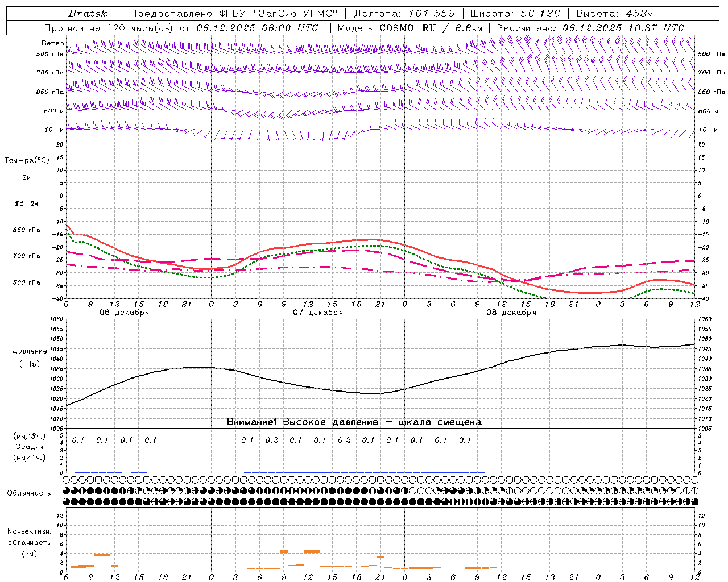The image size is (728, 582).
Task: Click the "Облачность" cloud cover label
Action: pyautogui.click(x=29, y=493)
